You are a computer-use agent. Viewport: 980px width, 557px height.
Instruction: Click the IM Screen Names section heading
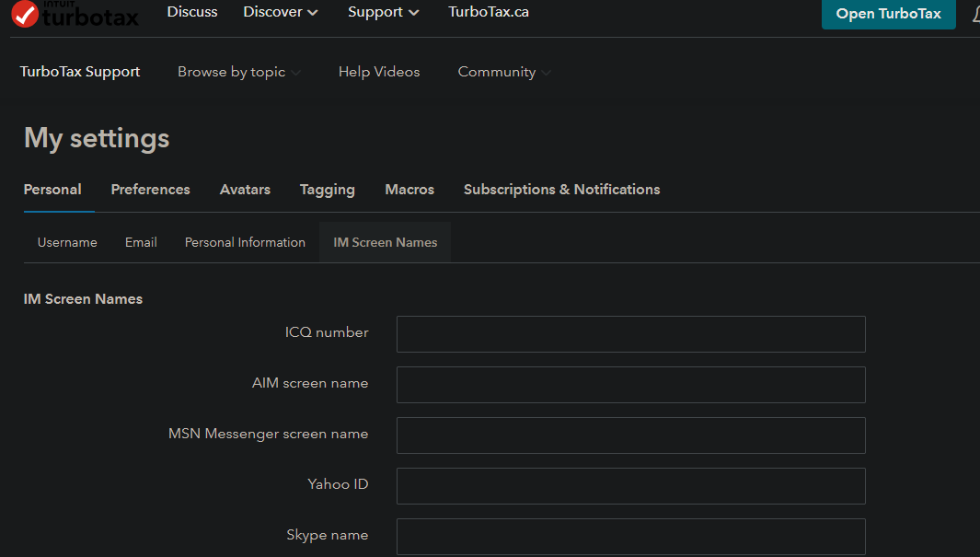(83, 299)
